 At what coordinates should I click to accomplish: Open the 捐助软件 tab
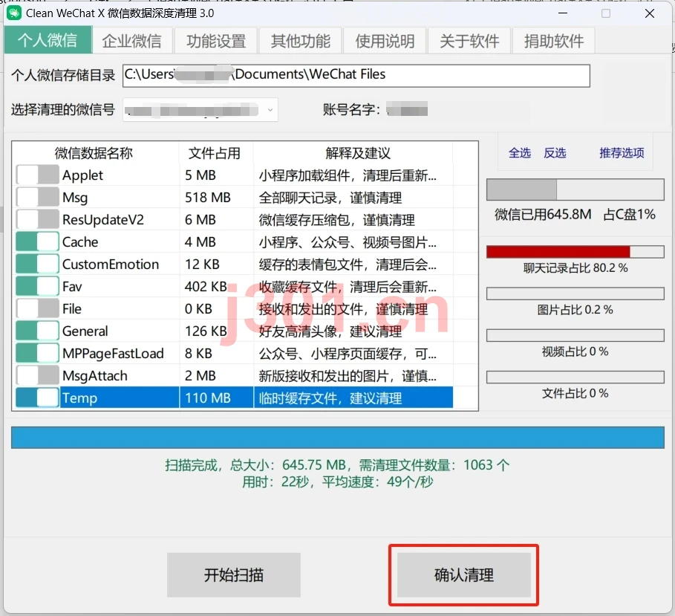[554, 41]
